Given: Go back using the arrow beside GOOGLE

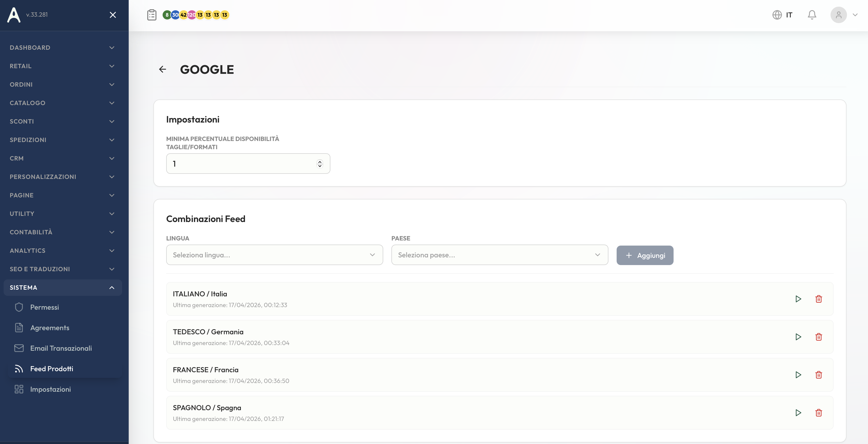Looking at the screenshot, I should point(162,69).
